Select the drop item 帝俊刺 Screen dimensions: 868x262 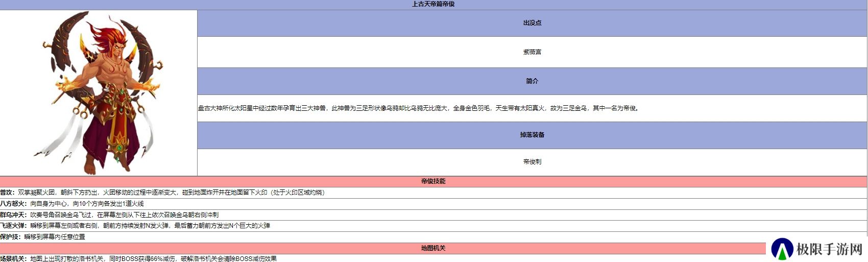[532, 162]
